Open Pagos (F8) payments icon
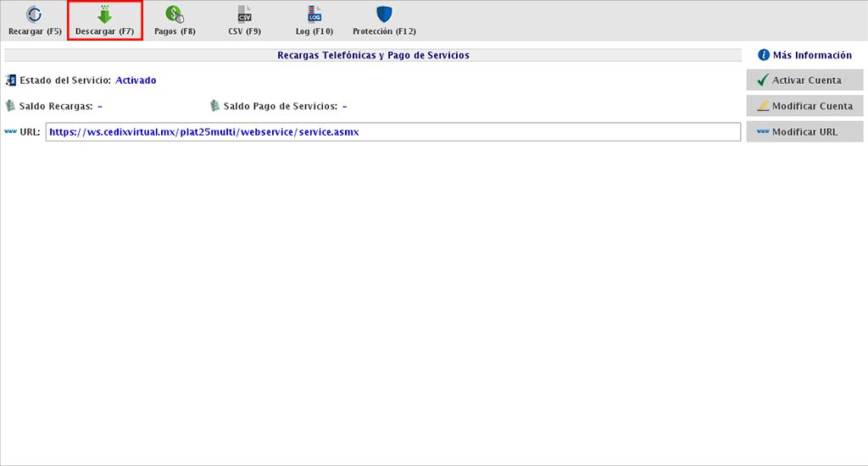Viewport: 868px width, 466px height. [175, 14]
